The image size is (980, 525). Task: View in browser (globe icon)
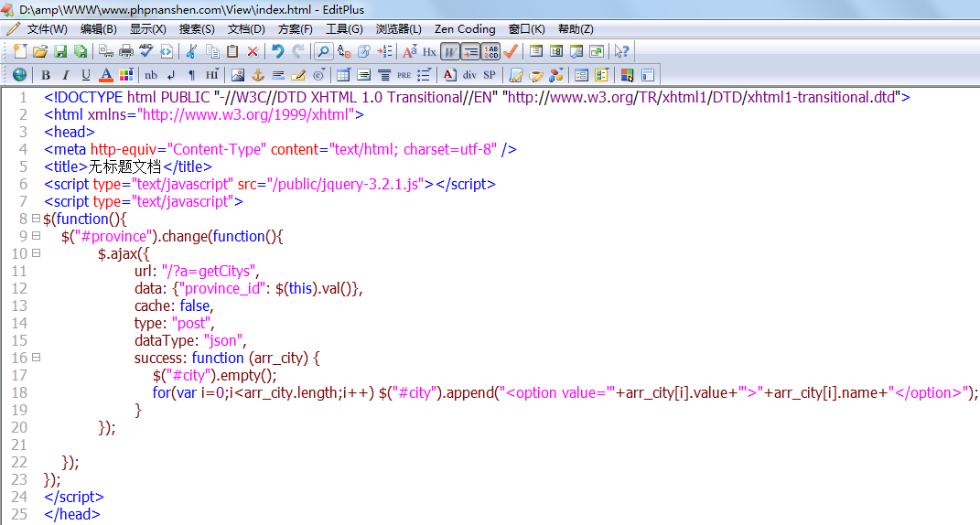coord(20,75)
